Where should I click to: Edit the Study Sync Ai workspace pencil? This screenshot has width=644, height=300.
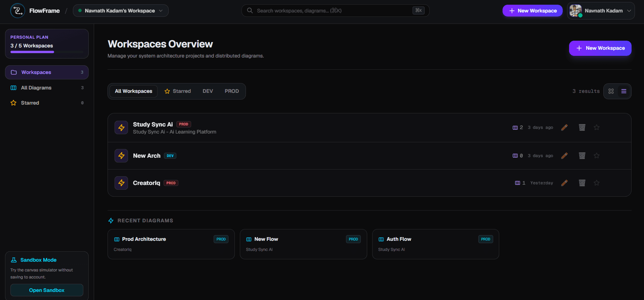coord(564,127)
